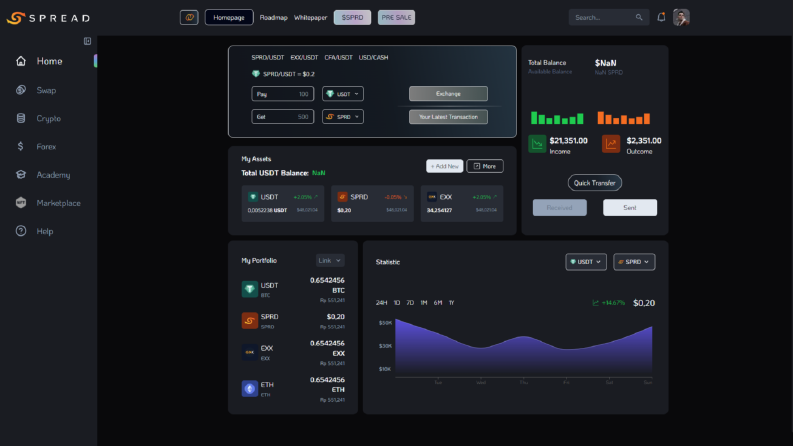Select 1Y chart range
This screenshot has height=446, width=793.
pyautogui.click(x=452, y=303)
